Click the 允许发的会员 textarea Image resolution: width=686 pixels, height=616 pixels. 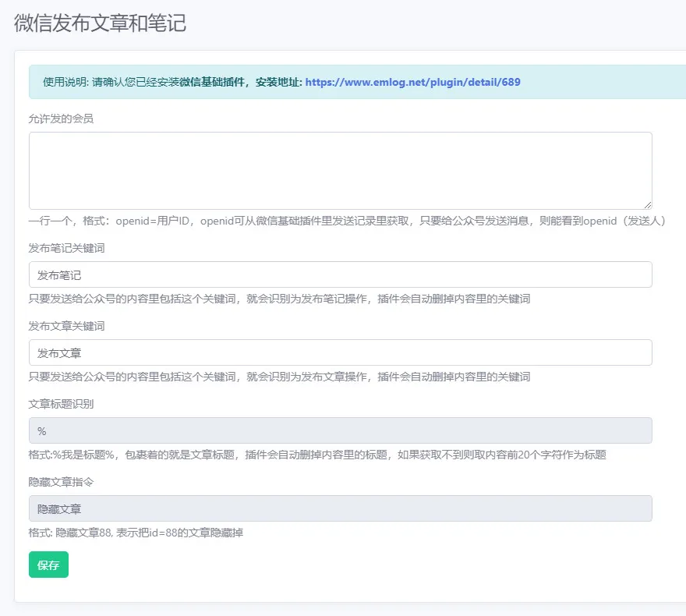(341, 171)
